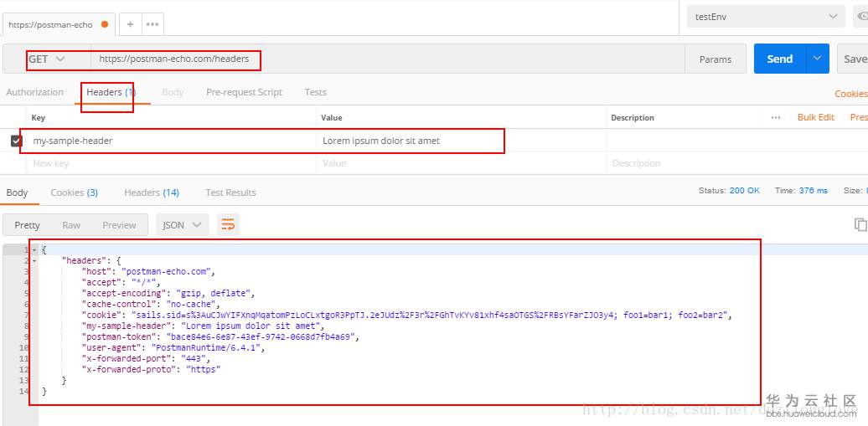Click the empty Value placeholder field
Screen dimensions: 868x426
point(462,163)
